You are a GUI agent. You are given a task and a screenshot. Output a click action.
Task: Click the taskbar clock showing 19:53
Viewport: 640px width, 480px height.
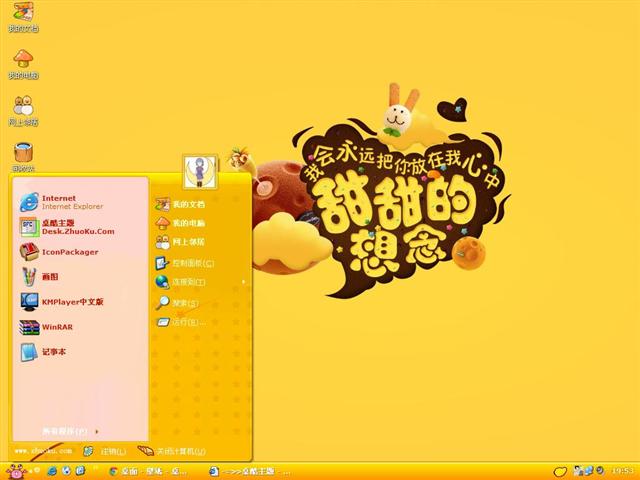pyautogui.click(x=622, y=471)
